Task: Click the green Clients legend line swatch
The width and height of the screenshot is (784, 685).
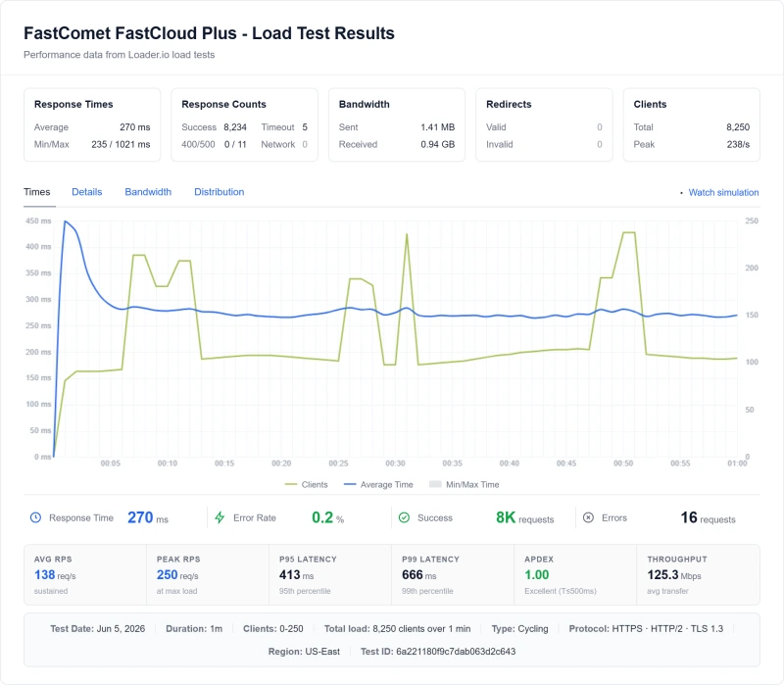Action: click(x=290, y=484)
